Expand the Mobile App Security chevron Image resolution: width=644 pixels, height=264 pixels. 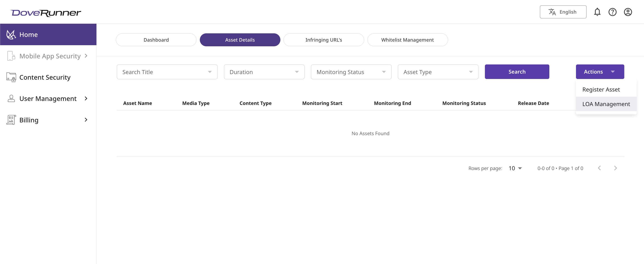coord(86,56)
